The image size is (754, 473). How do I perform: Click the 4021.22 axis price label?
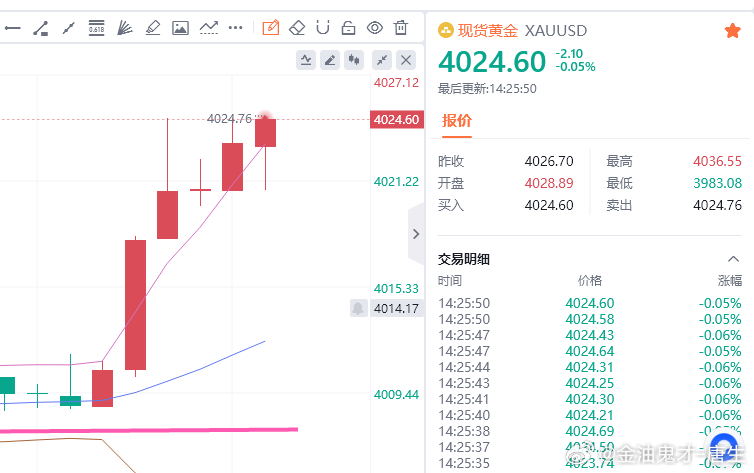click(396, 182)
